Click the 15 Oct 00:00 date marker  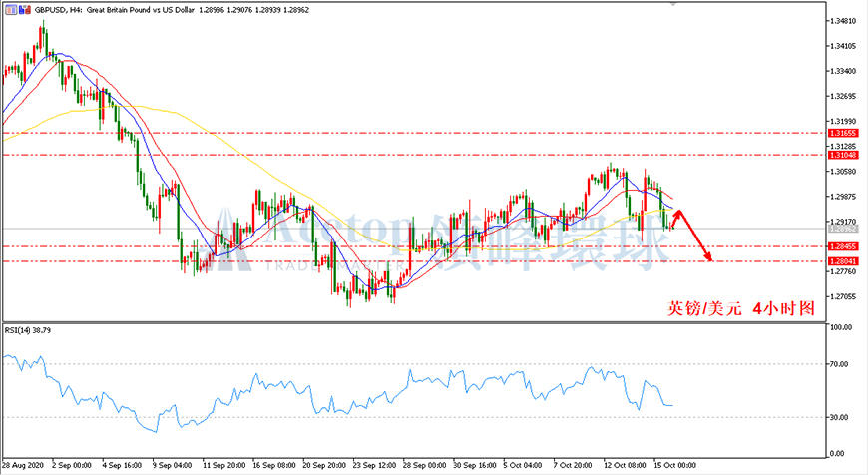click(674, 465)
